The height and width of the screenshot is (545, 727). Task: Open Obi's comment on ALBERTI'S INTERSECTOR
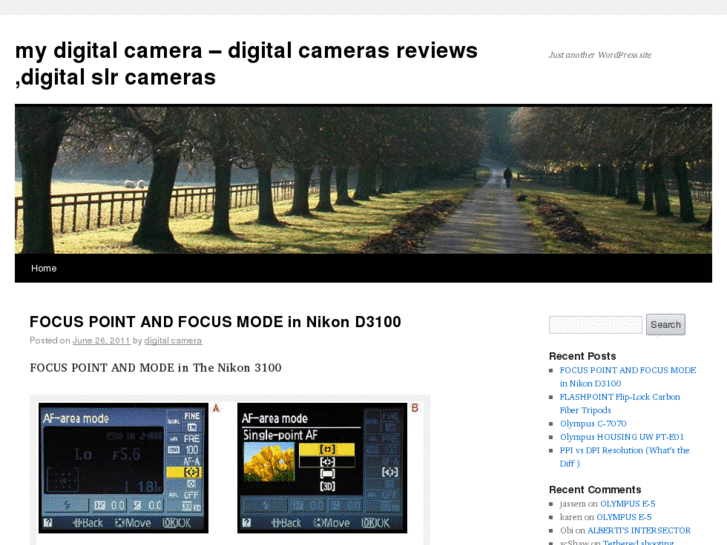coord(638,531)
